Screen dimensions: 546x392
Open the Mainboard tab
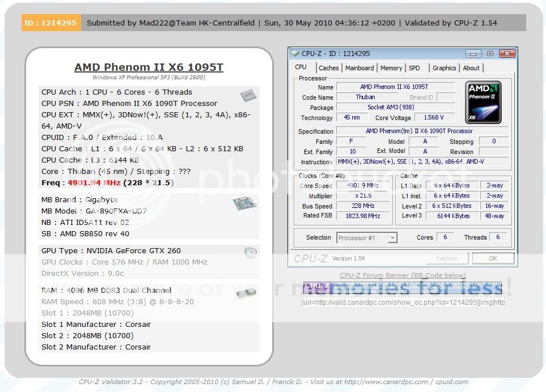click(x=359, y=68)
